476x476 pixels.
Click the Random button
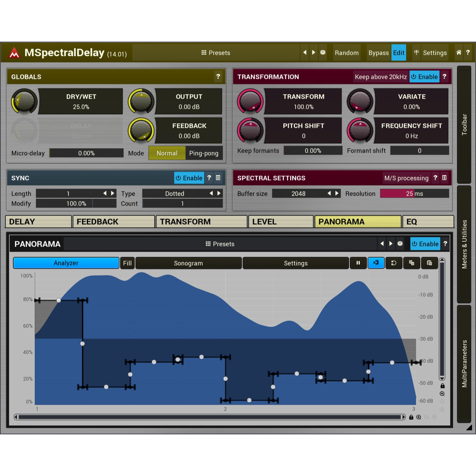pos(347,53)
